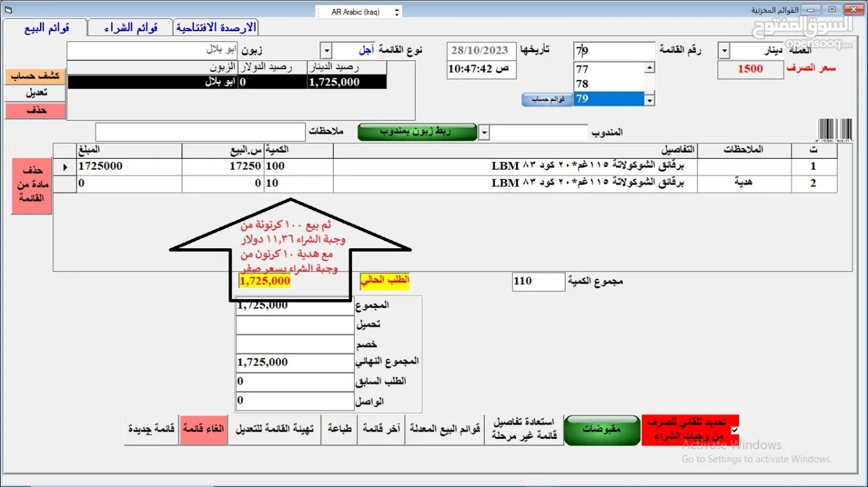The height and width of the screenshot is (487, 868).
Task: Click the المندوب text field
Action: pos(539,133)
